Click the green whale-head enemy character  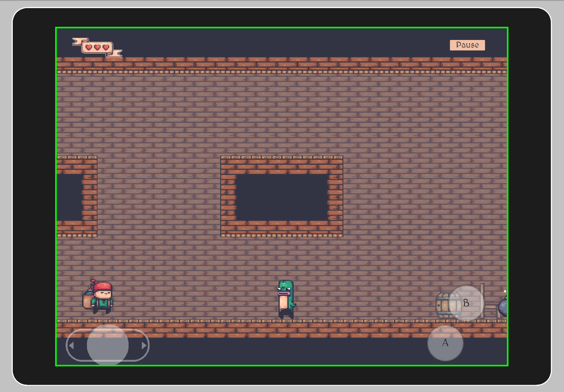pos(286,299)
